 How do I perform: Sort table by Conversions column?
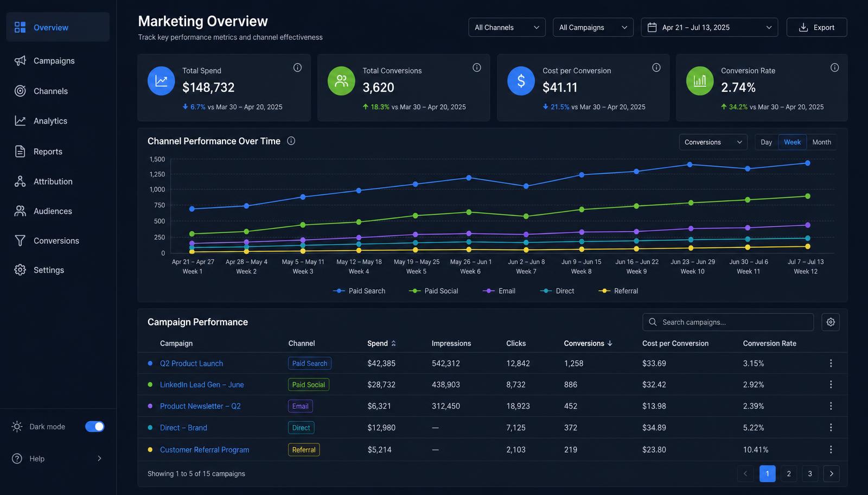(x=588, y=344)
